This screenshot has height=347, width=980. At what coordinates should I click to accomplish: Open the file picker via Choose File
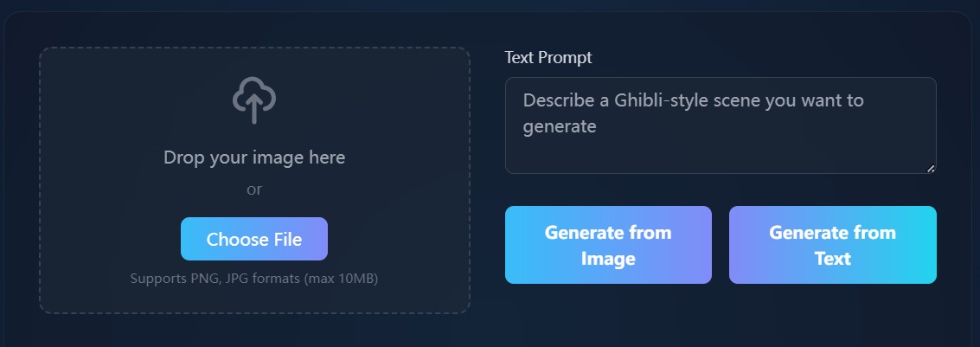(x=253, y=239)
